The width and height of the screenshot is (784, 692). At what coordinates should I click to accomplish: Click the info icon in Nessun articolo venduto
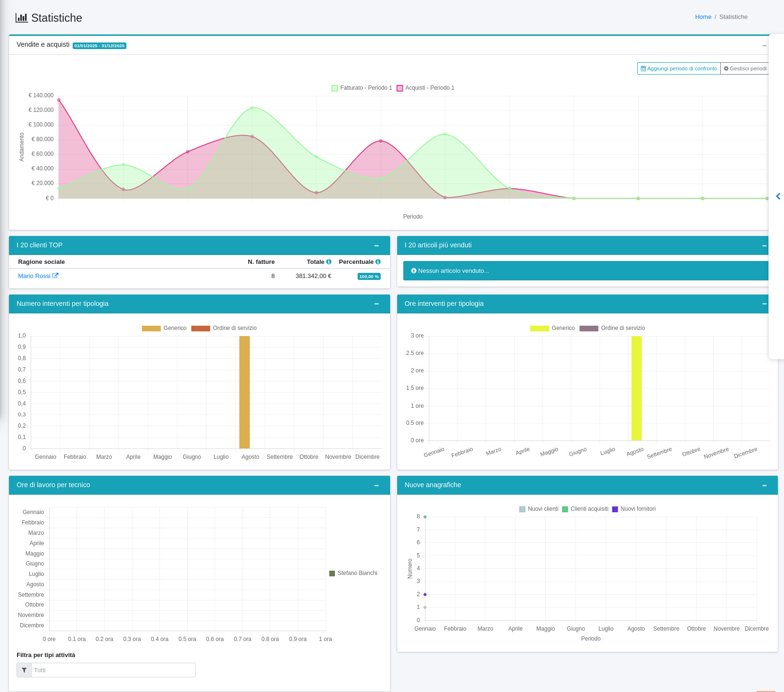pyautogui.click(x=414, y=271)
